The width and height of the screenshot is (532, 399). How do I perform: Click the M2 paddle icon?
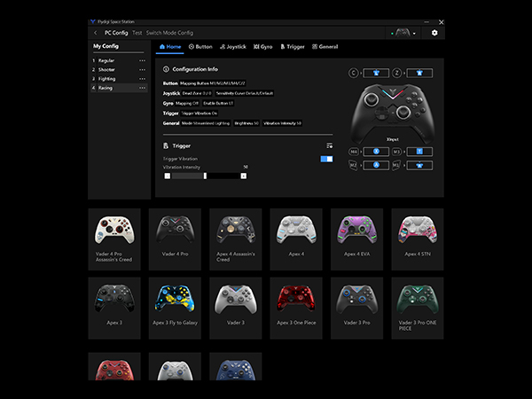click(x=354, y=166)
